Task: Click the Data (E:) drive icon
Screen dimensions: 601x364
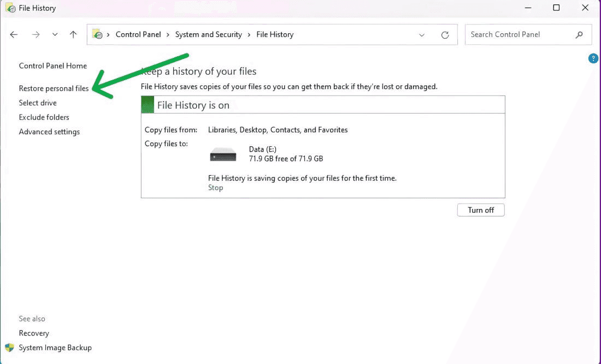Action: point(223,154)
